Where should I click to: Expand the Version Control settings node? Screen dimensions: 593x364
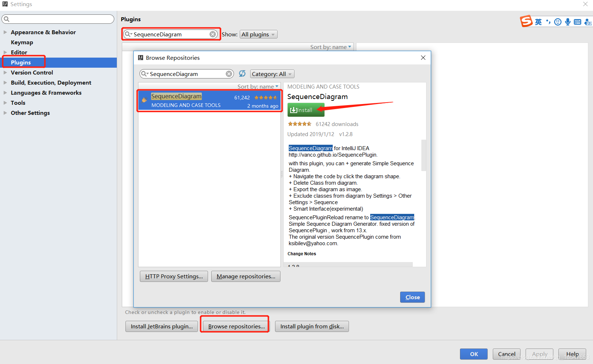(x=5, y=72)
